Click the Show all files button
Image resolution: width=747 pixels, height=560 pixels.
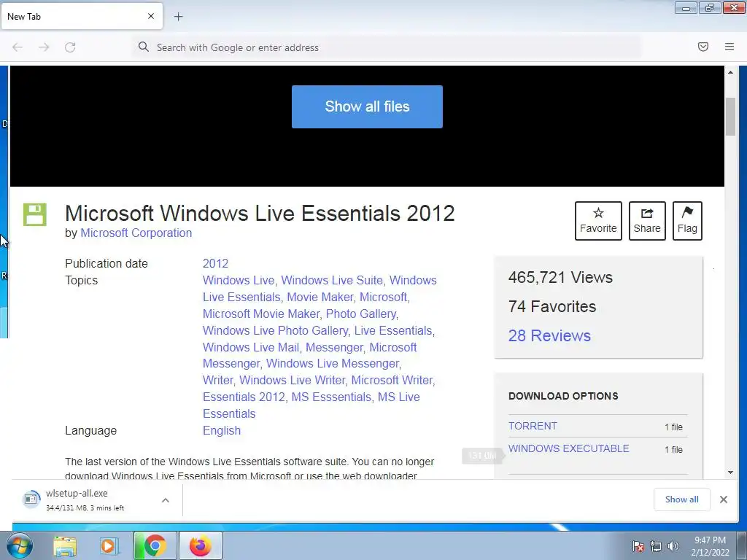367,106
